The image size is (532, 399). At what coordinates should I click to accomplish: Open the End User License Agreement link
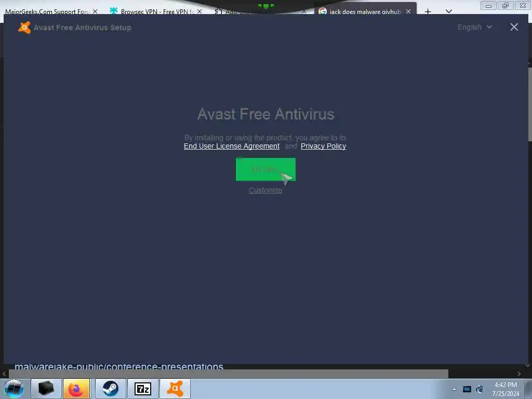pyautogui.click(x=232, y=146)
